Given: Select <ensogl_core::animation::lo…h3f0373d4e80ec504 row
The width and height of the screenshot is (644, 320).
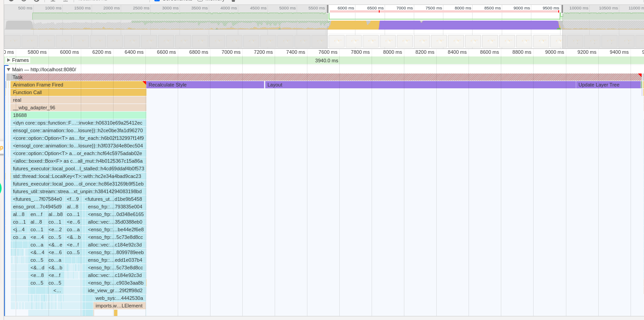Looking at the screenshot, I should click(x=79, y=146).
